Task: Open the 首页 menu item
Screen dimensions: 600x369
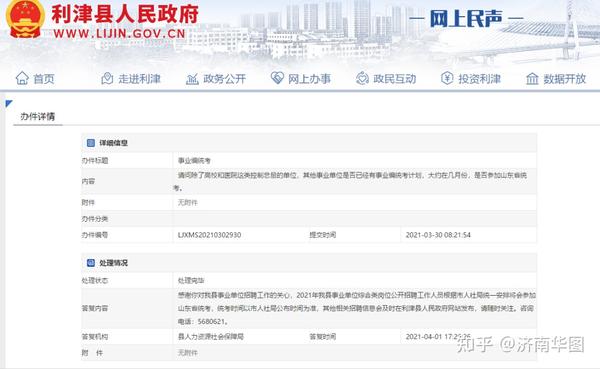Action: click(44, 79)
